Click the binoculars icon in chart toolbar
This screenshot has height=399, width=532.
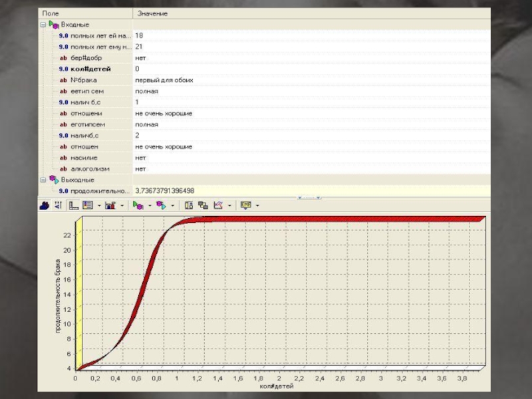click(45, 205)
